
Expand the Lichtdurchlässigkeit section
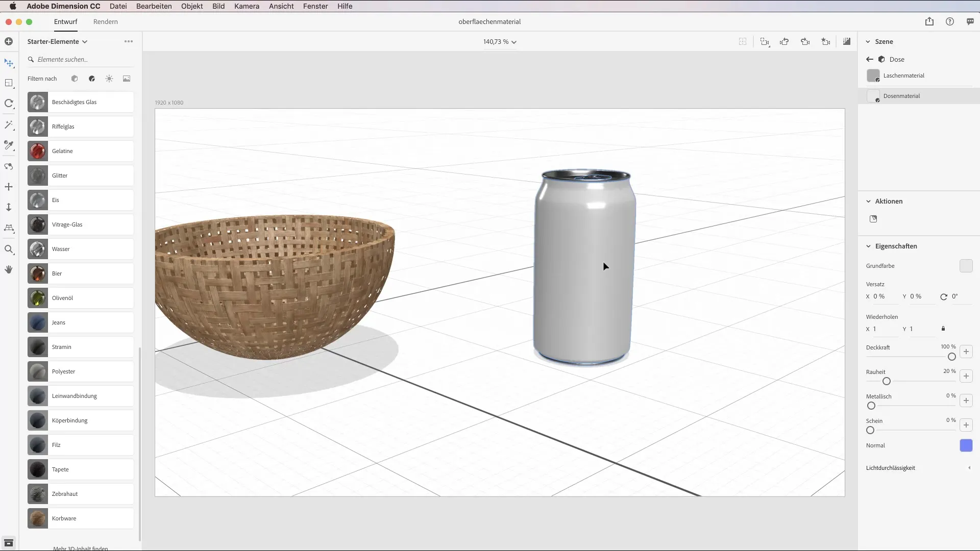click(x=969, y=468)
